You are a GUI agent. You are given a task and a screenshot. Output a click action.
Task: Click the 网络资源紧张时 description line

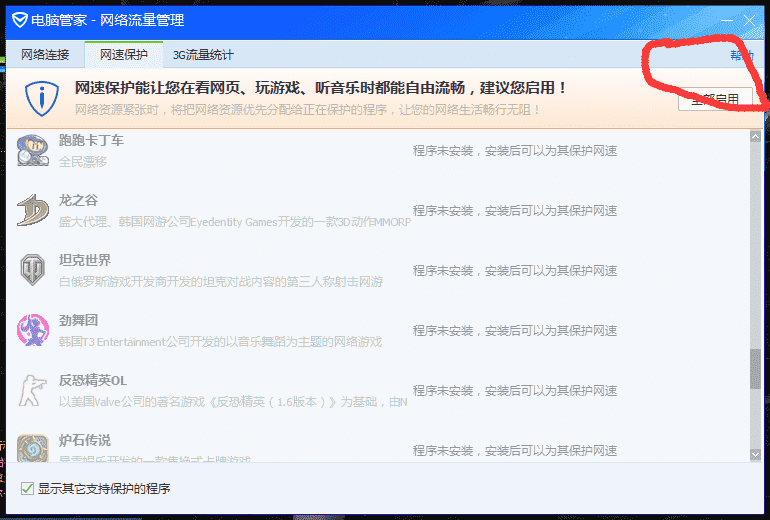point(308,109)
